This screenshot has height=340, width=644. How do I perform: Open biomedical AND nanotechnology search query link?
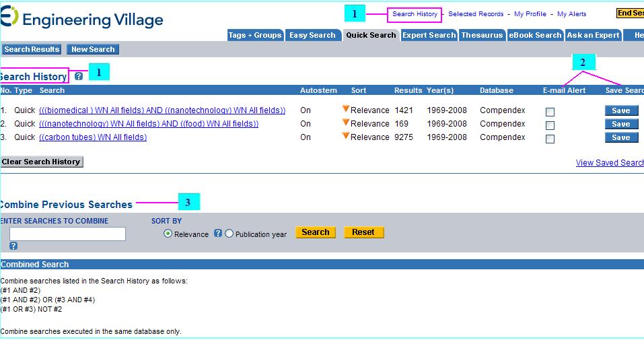point(162,110)
